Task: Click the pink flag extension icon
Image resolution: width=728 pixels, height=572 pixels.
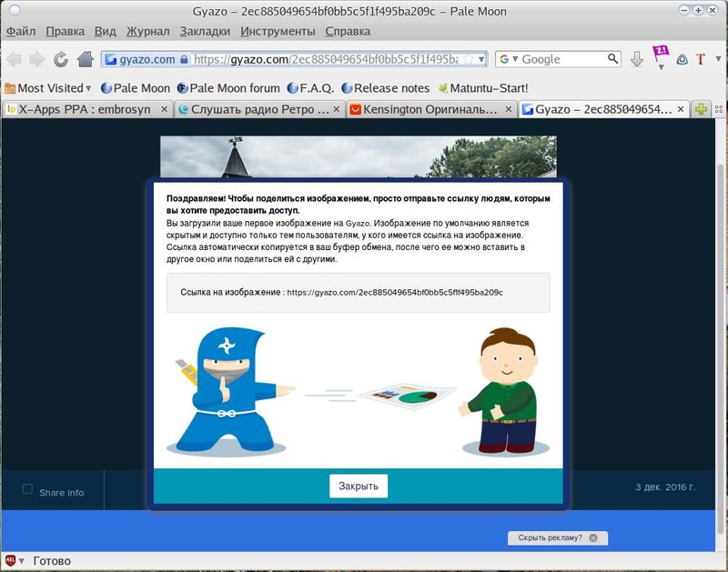Action: pos(660,56)
